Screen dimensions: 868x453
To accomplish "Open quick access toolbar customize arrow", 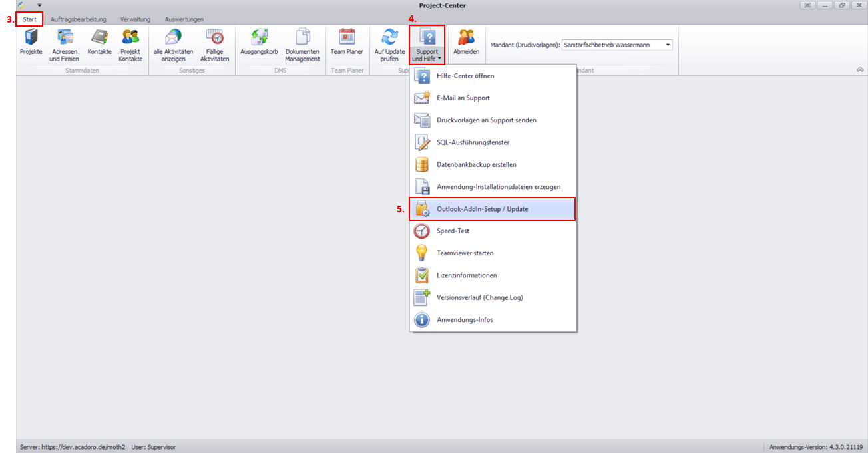I will (x=39, y=5).
